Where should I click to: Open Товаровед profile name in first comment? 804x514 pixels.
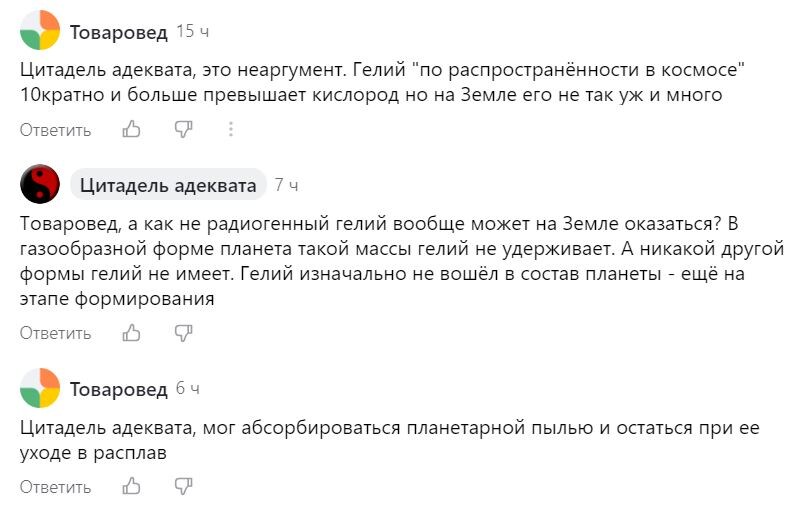point(118,32)
